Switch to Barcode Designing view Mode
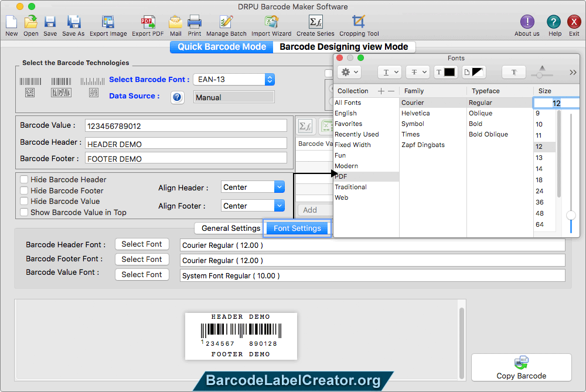The height and width of the screenshot is (392, 586). 344,47
